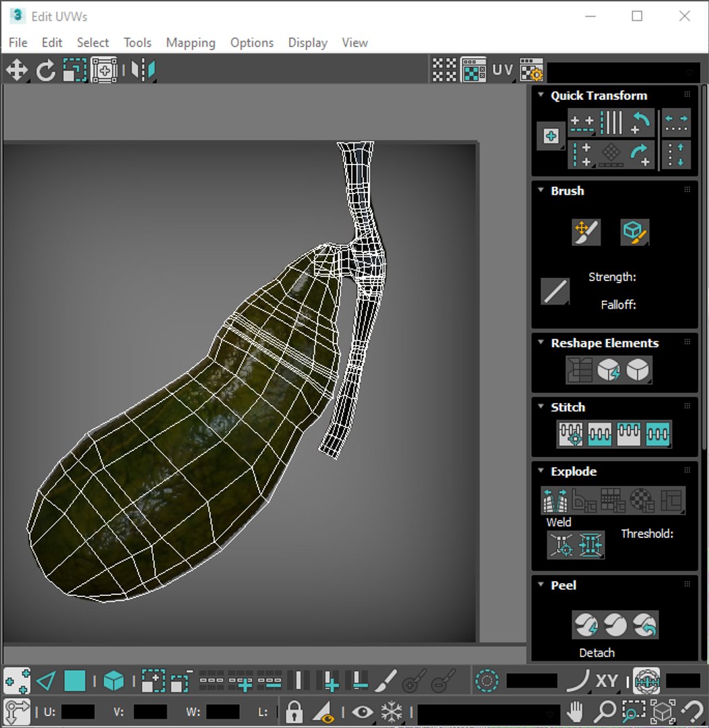709x728 pixels.
Task: Select the Relax brush with cube icon
Action: (x=635, y=232)
